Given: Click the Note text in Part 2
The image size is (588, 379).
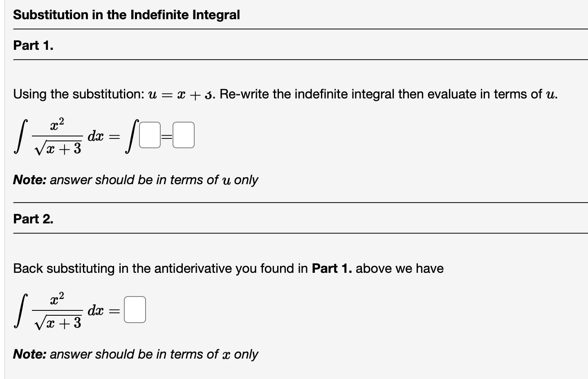Looking at the screenshot, I should (135, 354).
